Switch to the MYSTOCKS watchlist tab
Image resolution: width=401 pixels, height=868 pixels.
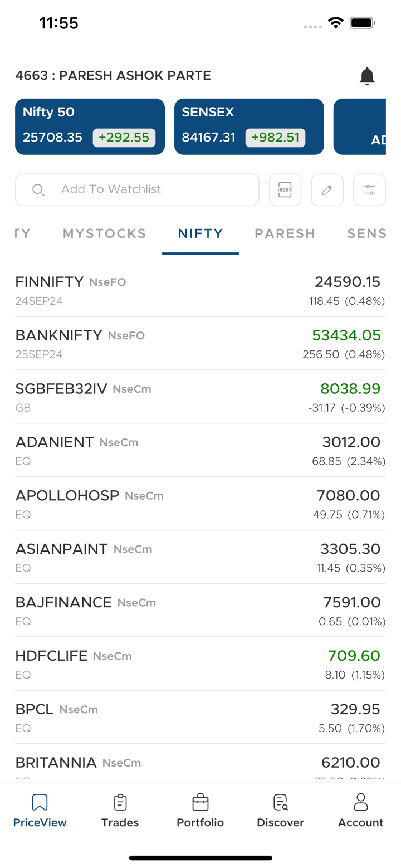coord(104,233)
